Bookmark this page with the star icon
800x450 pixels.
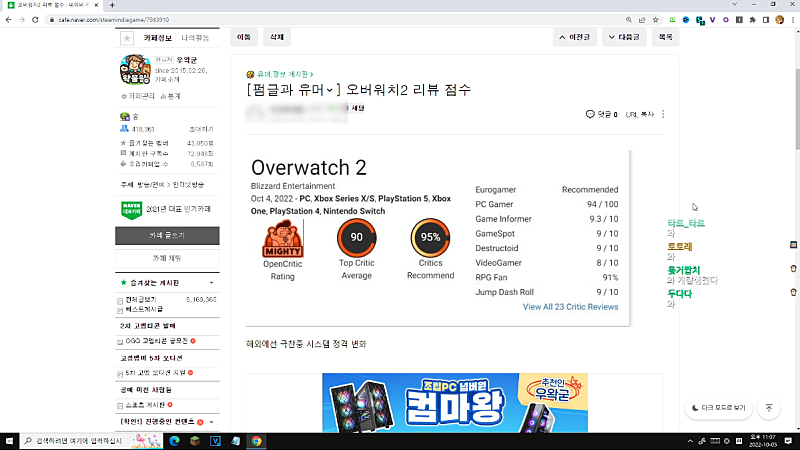point(656,20)
